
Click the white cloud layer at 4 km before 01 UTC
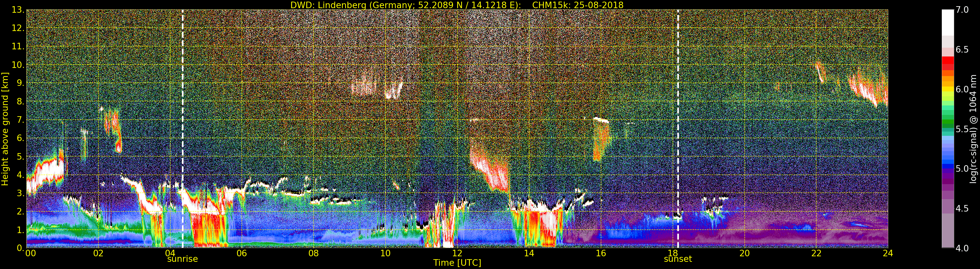(46, 173)
